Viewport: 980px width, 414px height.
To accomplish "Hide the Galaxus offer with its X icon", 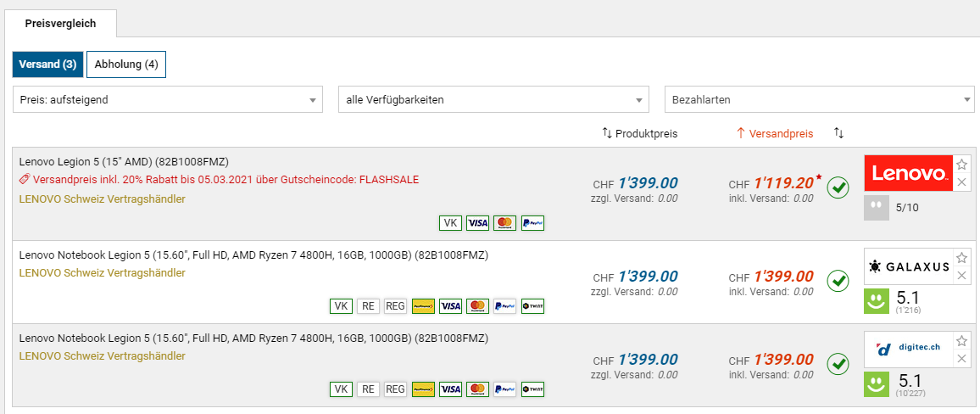I will (962, 276).
